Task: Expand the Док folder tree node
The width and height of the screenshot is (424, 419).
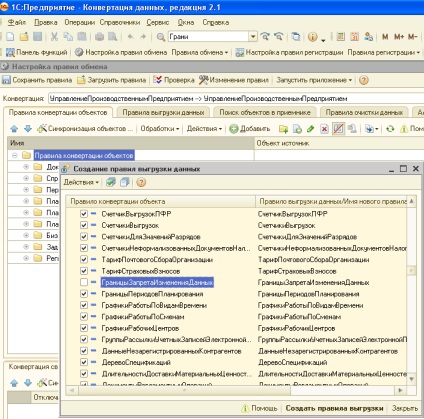Action: (26, 167)
